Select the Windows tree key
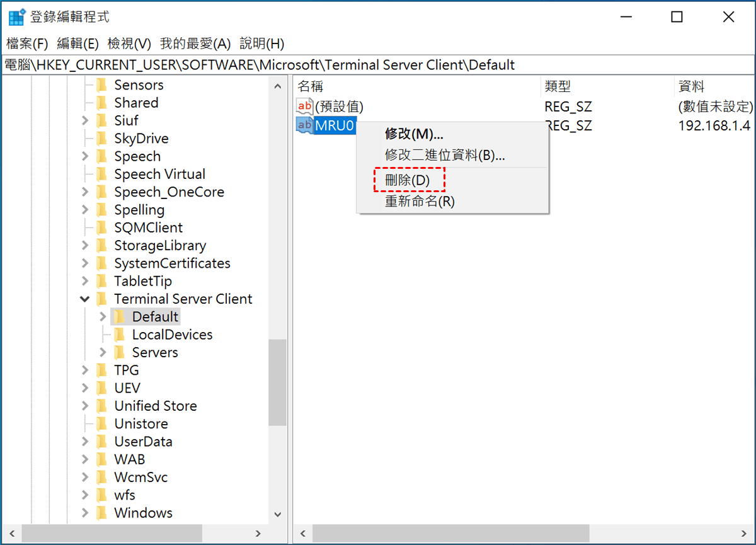Image resolution: width=756 pixels, height=545 pixels. (143, 513)
